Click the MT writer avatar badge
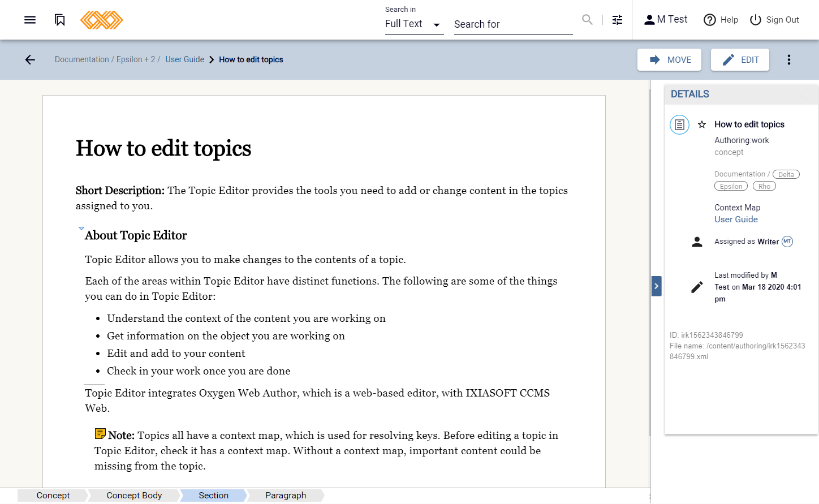This screenshot has height=504, width=819. tap(787, 242)
